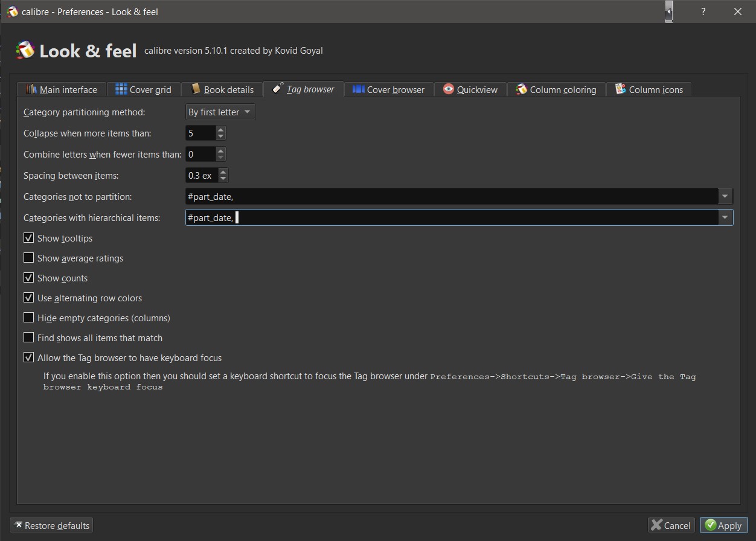Click the Quickview eye icon
This screenshot has width=756, height=541.
pyautogui.click(x=448, y=89)
